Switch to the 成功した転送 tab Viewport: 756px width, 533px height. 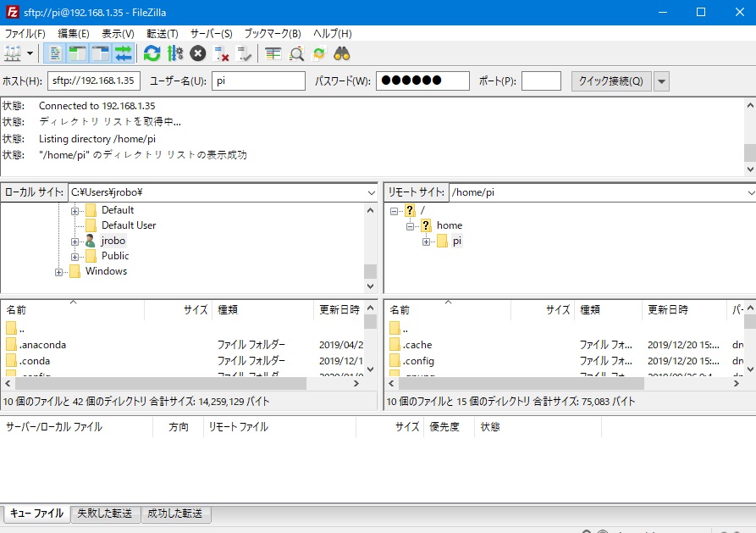(x=175, y=514)
